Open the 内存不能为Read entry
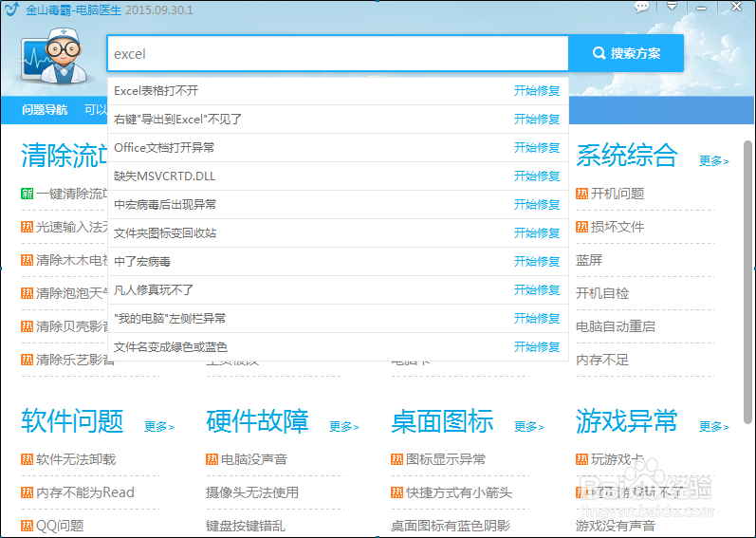Image resolution: width=756 pixels, height=538 pixels. point(85,492)
